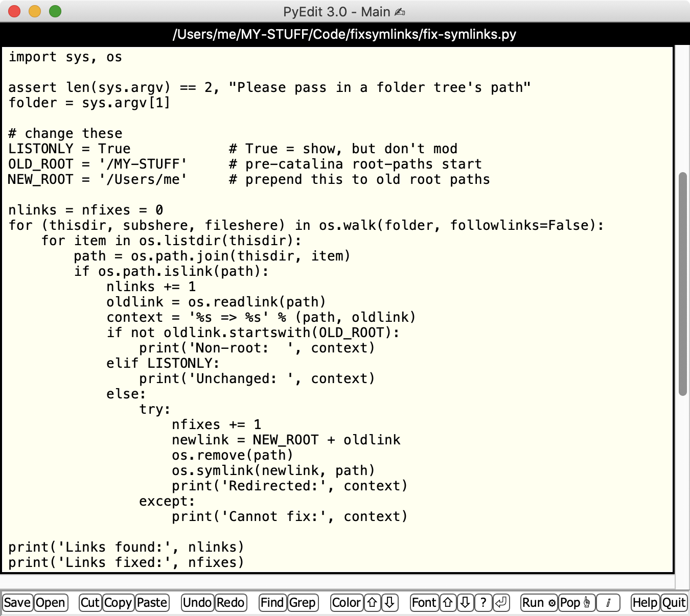Open the Find dialog
Image resolution: width=690 pixels, height=616 pixels.
pos(272,603)
